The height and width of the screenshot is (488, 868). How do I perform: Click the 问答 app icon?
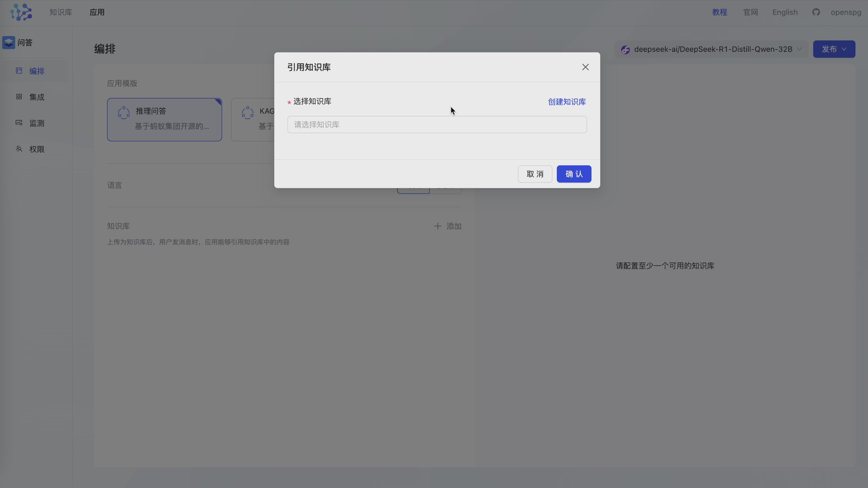8,42
